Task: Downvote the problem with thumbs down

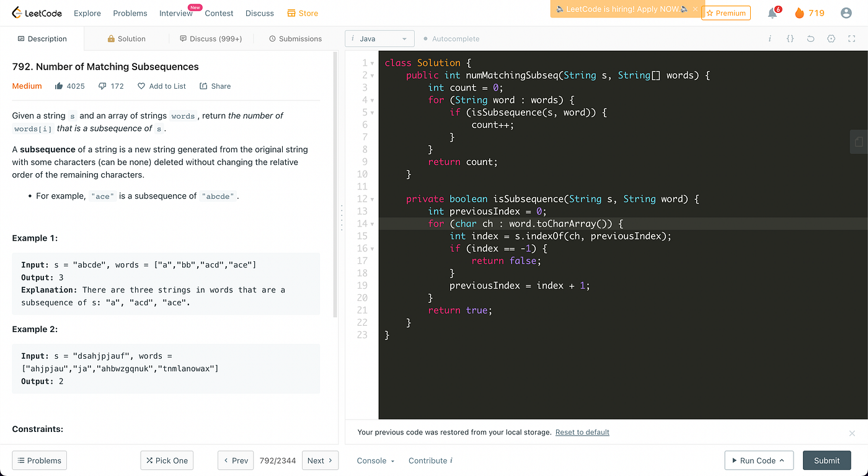Action: coord(103,86)
